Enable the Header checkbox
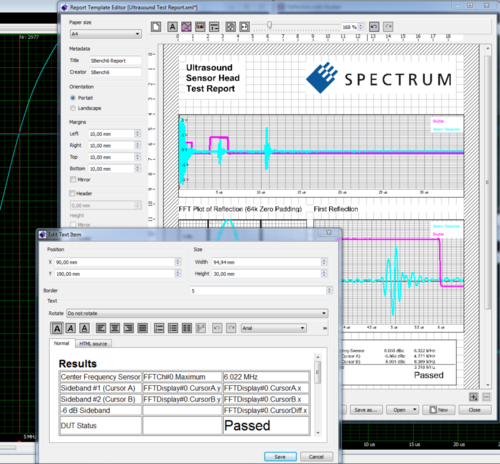 pyautogui.click(x=72, y=193)
